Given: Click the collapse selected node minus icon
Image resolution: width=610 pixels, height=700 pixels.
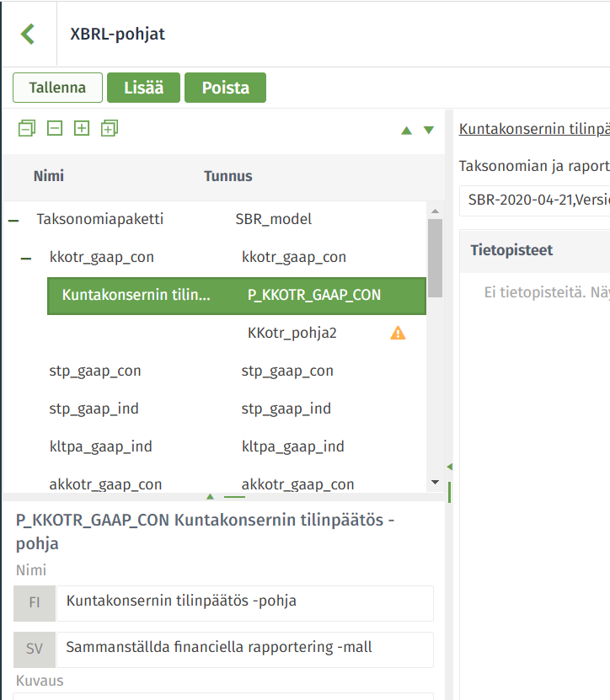Looking at the screenshot, I should tap(55, 129).
